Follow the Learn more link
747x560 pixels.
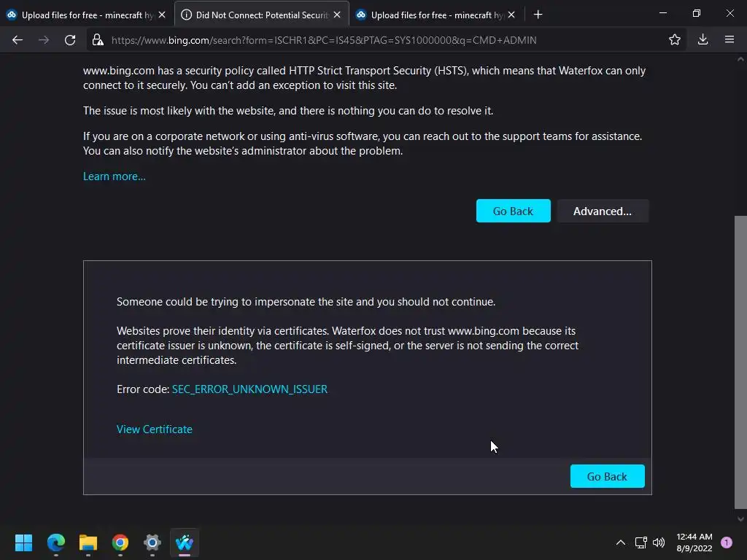(115, 176)
